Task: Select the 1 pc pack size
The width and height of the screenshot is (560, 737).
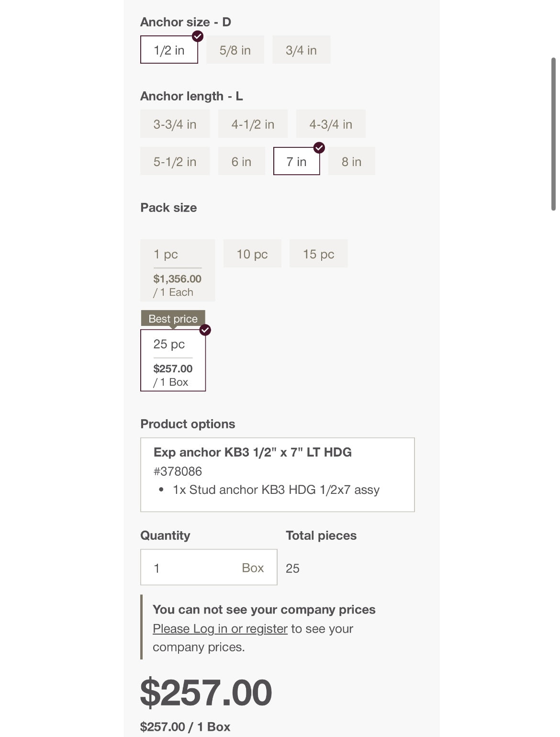Action: [x=177, y=270]
